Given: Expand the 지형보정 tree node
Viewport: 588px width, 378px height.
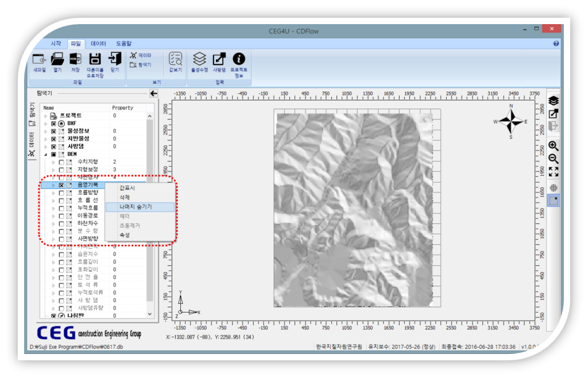Looking at the screenshot, I should [x=53, y=170].
